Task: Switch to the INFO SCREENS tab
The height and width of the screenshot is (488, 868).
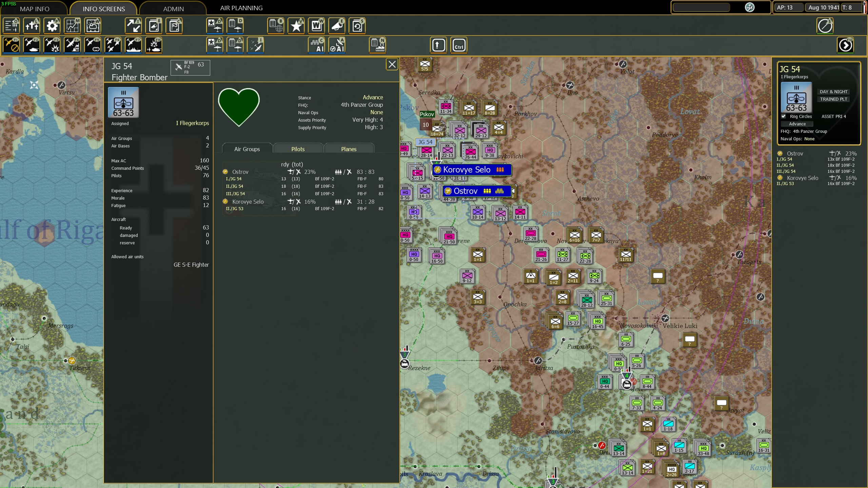Action: pyautogui.click(x=104, y=9)
